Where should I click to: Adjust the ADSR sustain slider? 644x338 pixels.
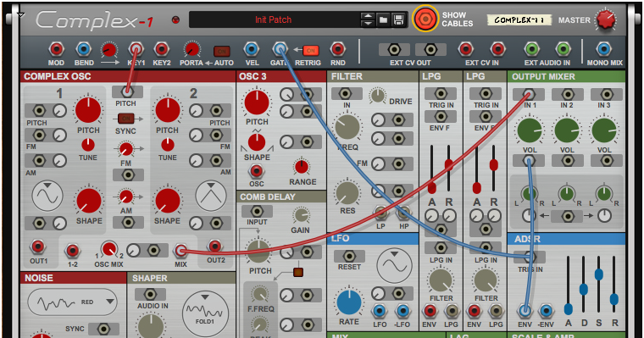tap(599, 274)
